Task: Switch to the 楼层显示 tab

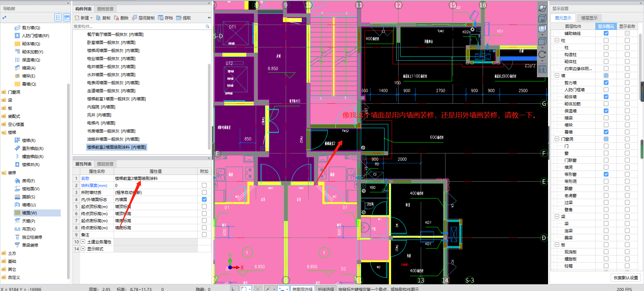Action: 589,18
